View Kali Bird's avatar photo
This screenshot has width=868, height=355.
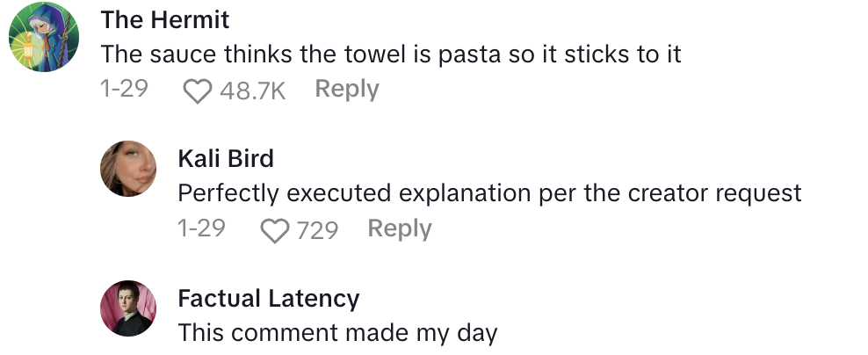128,168
